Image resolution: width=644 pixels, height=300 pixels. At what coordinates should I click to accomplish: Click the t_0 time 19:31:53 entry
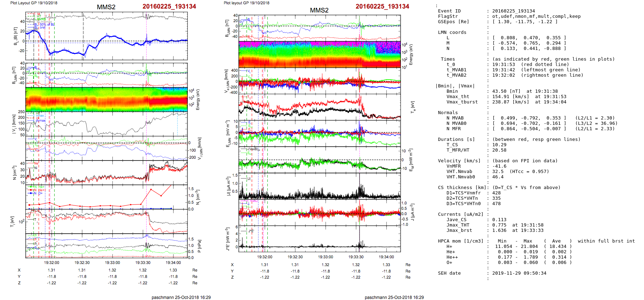(503, 65)
